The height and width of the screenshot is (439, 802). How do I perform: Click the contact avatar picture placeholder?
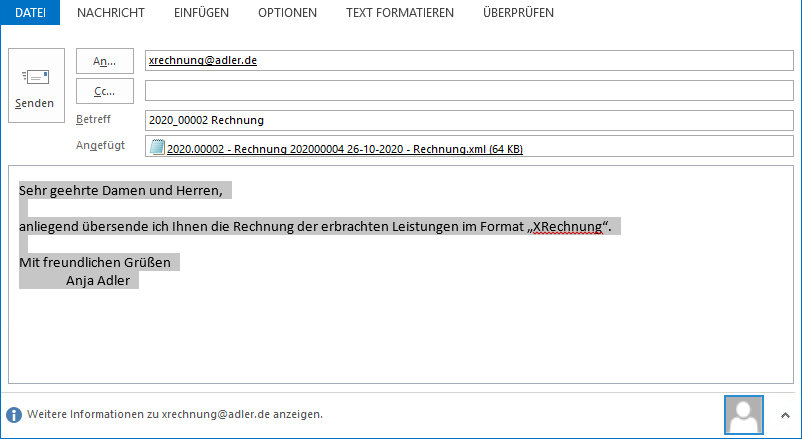pyautogui.click(x=745, y=414)
